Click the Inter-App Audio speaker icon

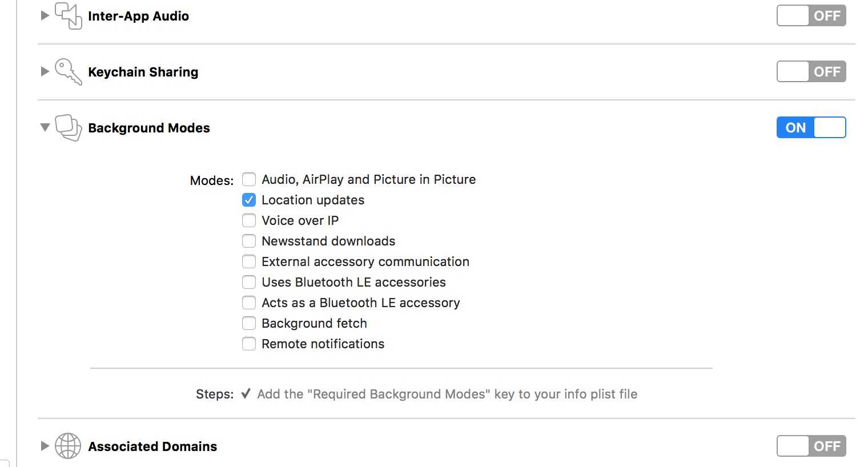pyautogui.click(x=69, y=15)
